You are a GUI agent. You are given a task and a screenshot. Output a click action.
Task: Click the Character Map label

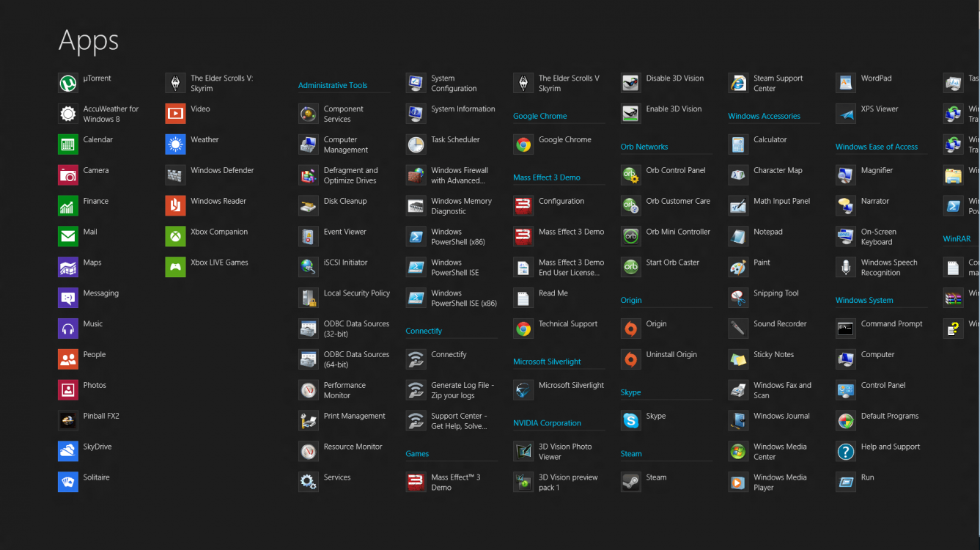(778, 171)
